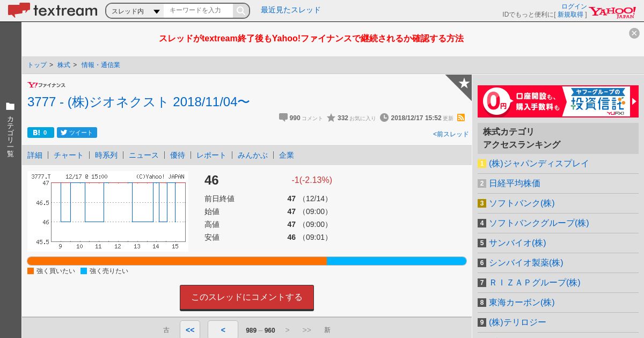Click the comment bubble icon beside 990
Viewport: 644px width, 338px height.
tap(283, 117)
